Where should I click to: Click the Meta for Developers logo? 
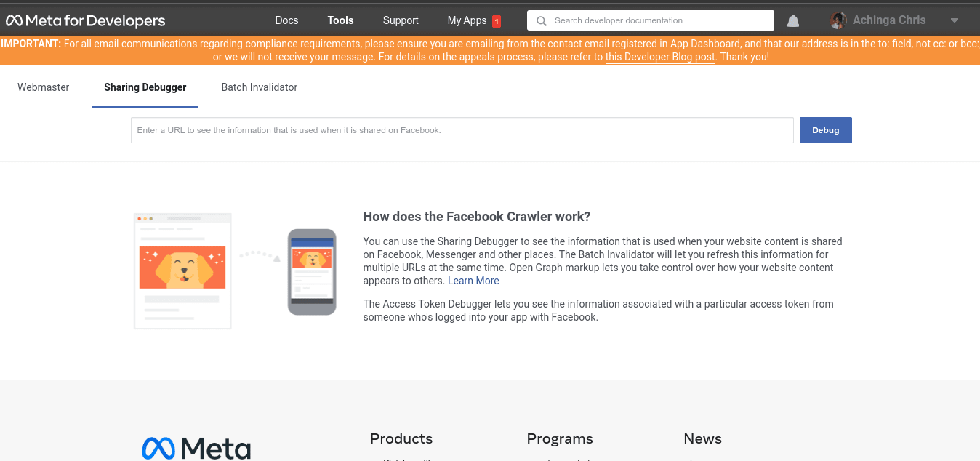(x=86, y=20)
